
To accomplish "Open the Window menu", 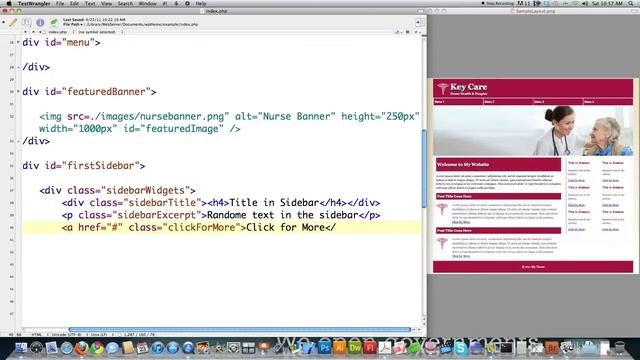I will 147,3.
